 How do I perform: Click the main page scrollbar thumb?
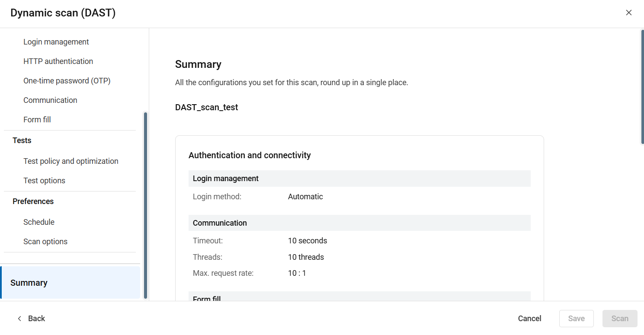(642, 86)
